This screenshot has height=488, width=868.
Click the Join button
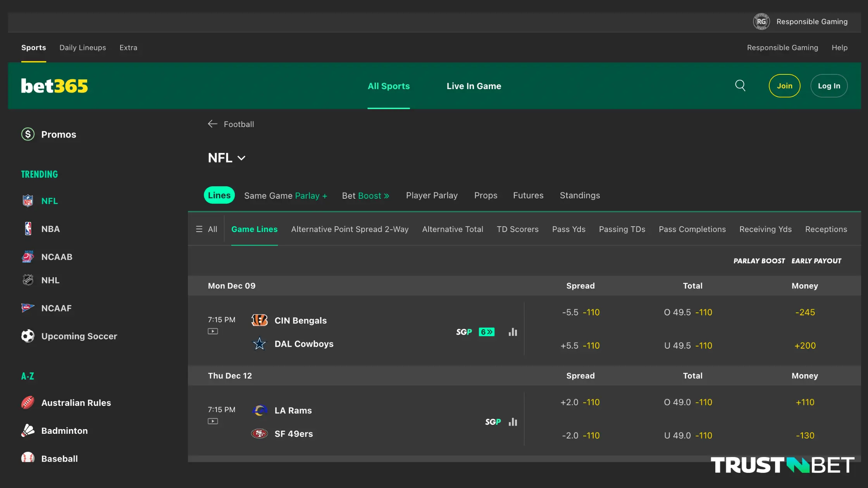[x=784, y=86]
